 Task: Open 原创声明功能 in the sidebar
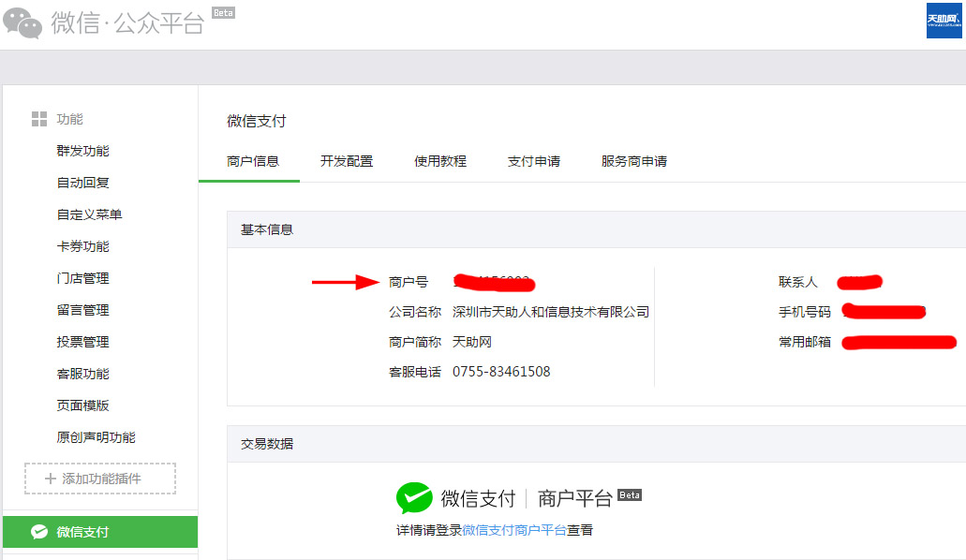(97, 437)
